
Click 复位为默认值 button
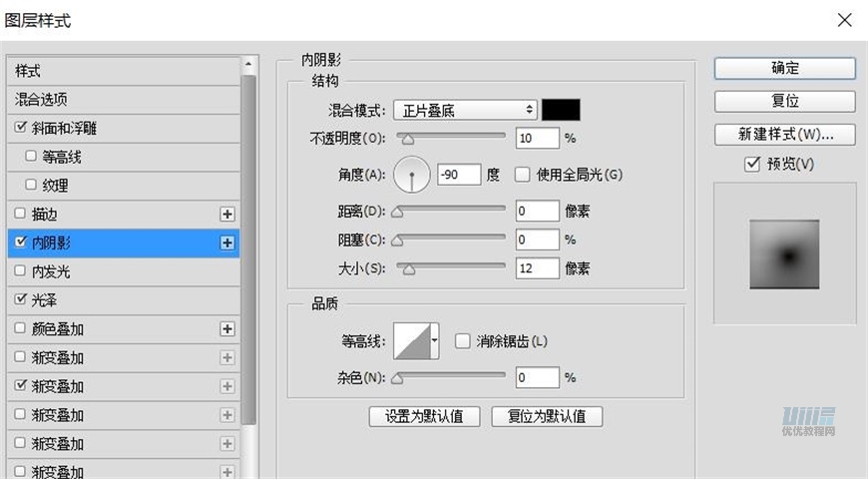547,416
